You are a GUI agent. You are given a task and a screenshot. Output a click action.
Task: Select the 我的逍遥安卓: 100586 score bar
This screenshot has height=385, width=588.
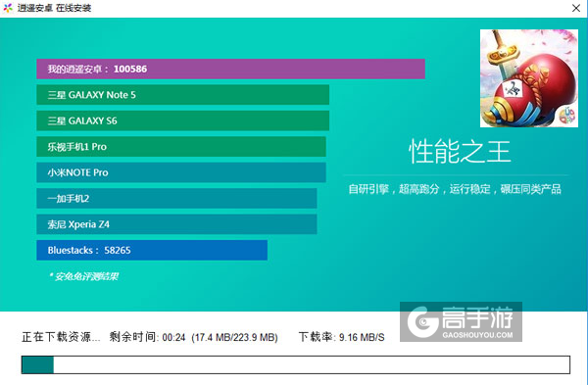pyautogui.click(x=230, y=69)
